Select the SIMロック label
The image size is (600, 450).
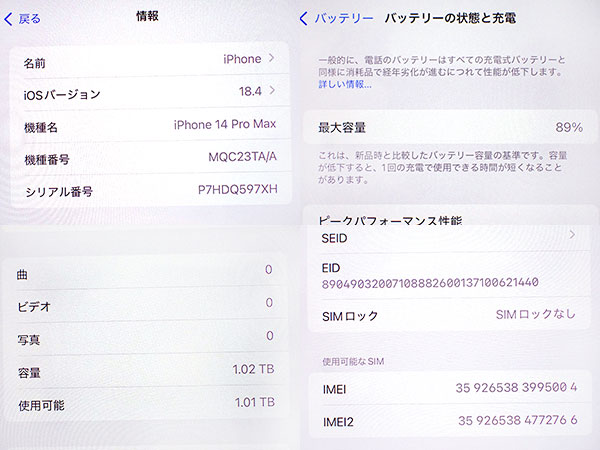point(350,316)
